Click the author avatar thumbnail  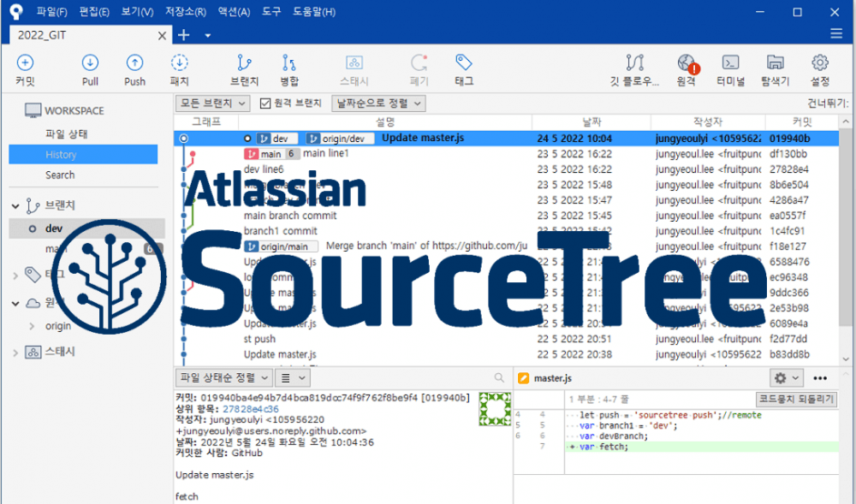coord(495,409)
